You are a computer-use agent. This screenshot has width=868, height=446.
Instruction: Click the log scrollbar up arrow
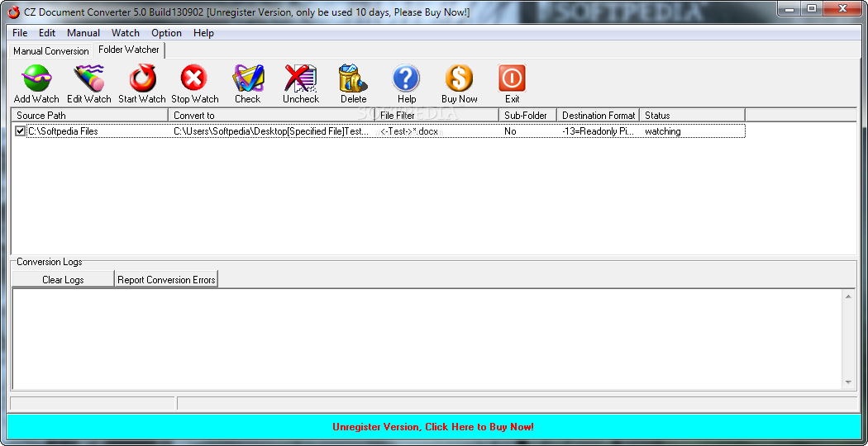(848, 297)
